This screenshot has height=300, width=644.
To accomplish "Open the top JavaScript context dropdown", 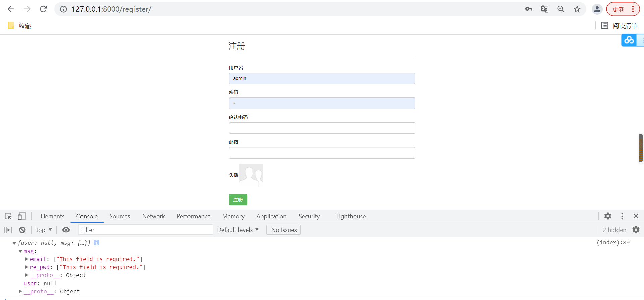I will pos(44,230).
